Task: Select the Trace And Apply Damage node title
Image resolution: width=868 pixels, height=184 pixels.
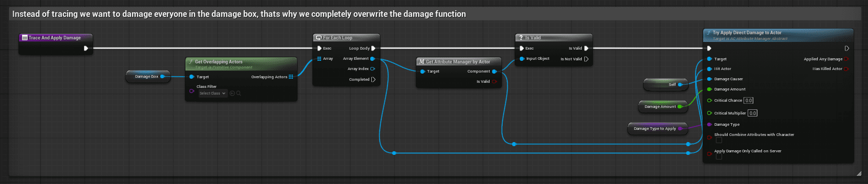Action: pyautogui.click(x=55, y=38)
